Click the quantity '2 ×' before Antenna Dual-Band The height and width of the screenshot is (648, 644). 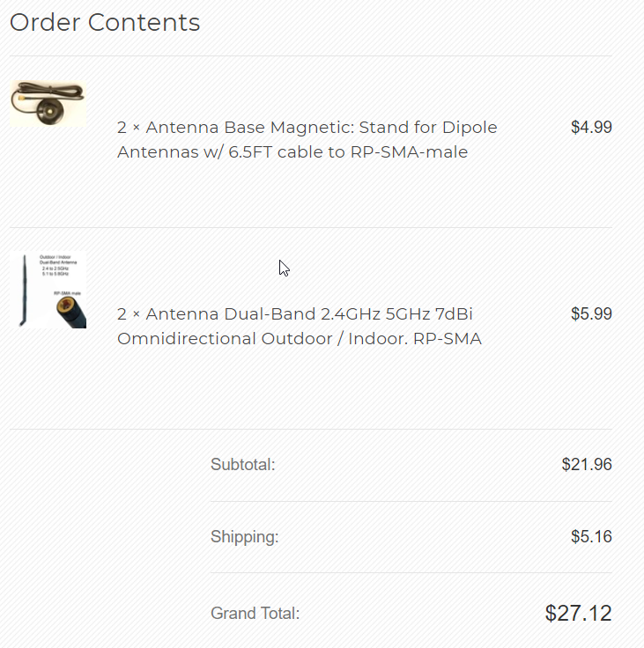tap(129, 314)
